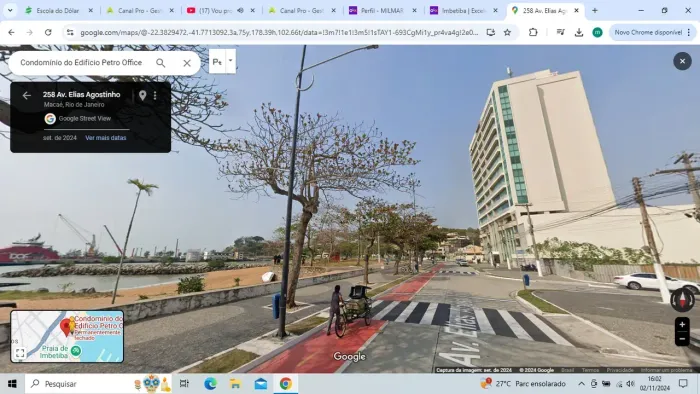
Task: Open File Explorer from taskbar
Action: 235,384
